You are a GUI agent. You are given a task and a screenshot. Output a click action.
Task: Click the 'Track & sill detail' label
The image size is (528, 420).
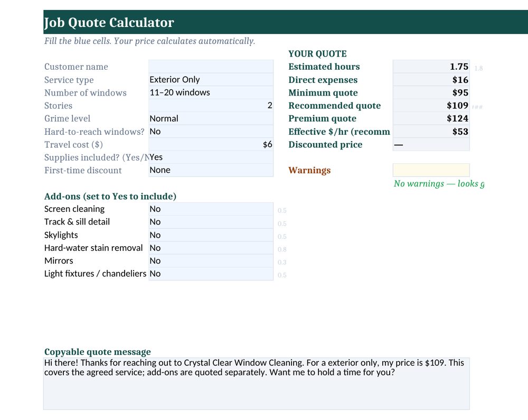(x=77, y=222)
